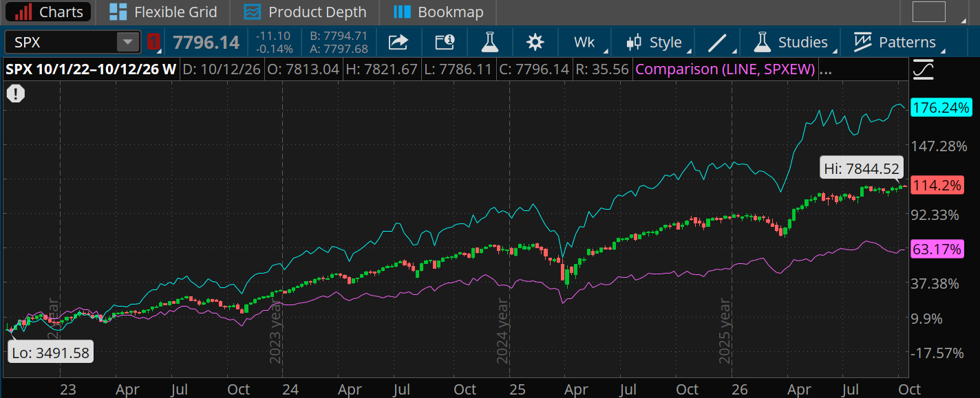Click the Product Depth wave icon

click(253, 12)
